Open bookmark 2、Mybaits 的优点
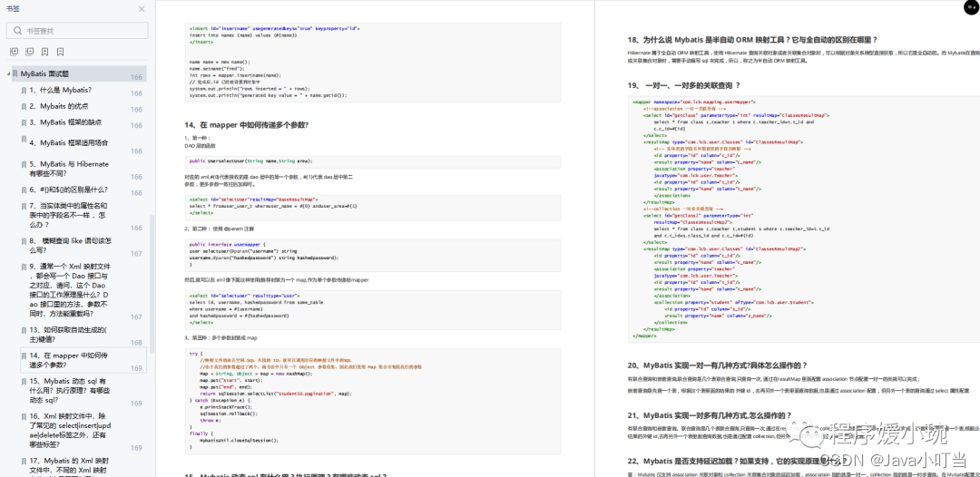 click(59, 106)
